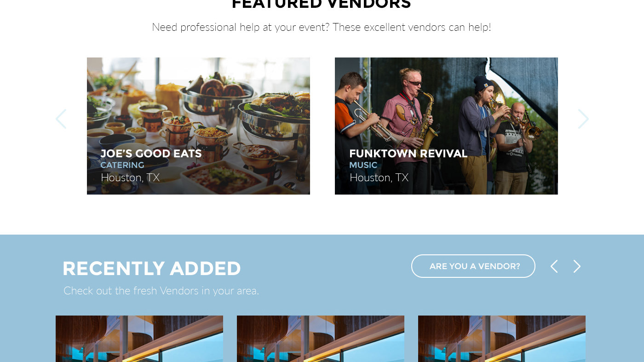This screenshot has height=362, width=644.
Task: Open the Joe's Good Eats vendor card
Action: coord(198,126)
